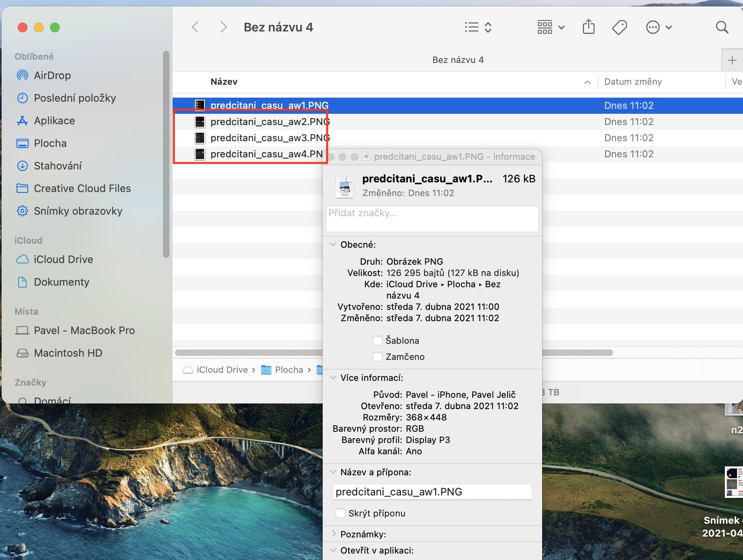Image resolution: width=743 pixels, height=560 pixels.
Task: Click the 'Bez názvu 4' tab title
Action: coord(458,60)
